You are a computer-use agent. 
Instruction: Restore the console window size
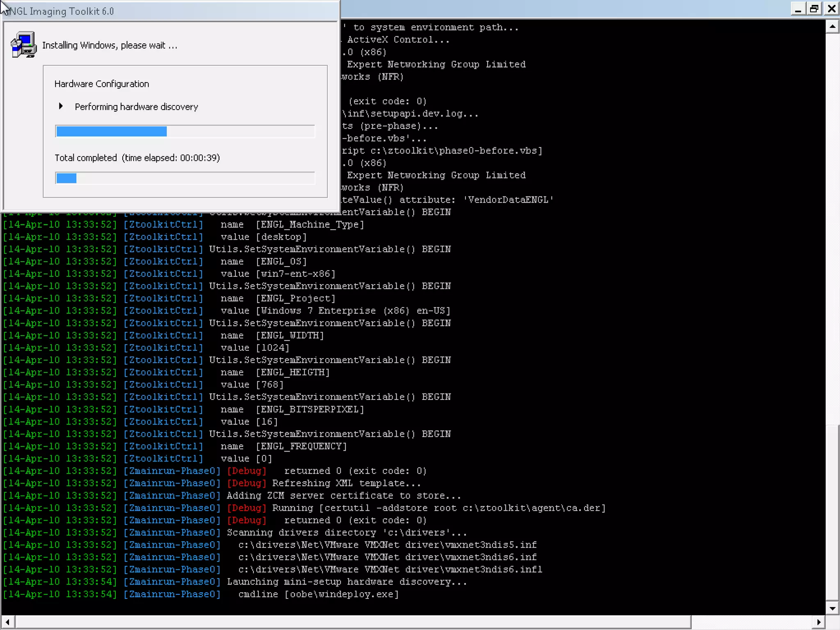[x=815, y=9]
